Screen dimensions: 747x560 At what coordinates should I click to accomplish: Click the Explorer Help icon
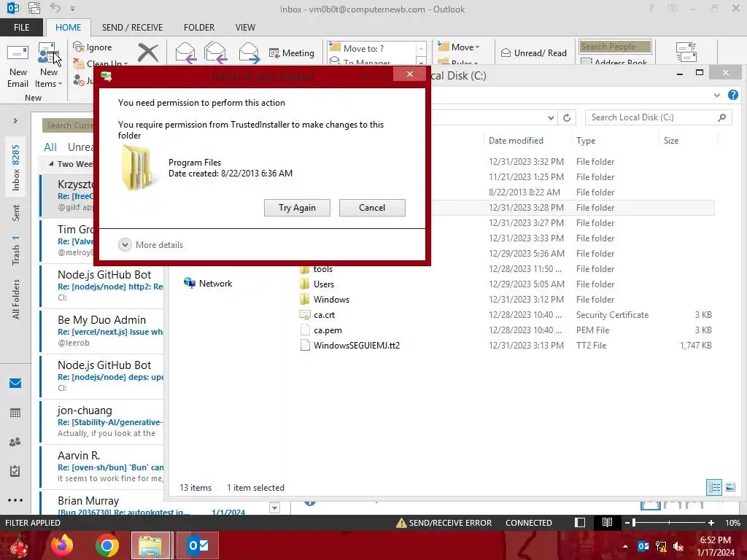point(732,95)
